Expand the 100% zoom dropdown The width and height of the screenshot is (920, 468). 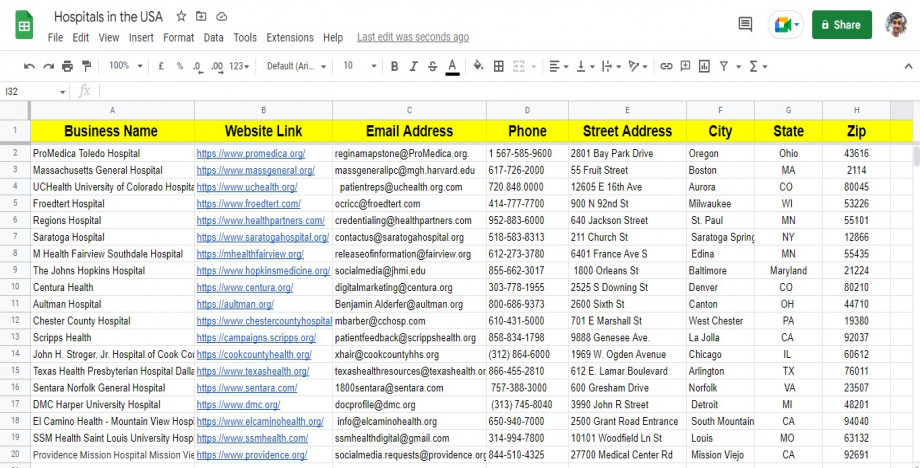[125, 66]
